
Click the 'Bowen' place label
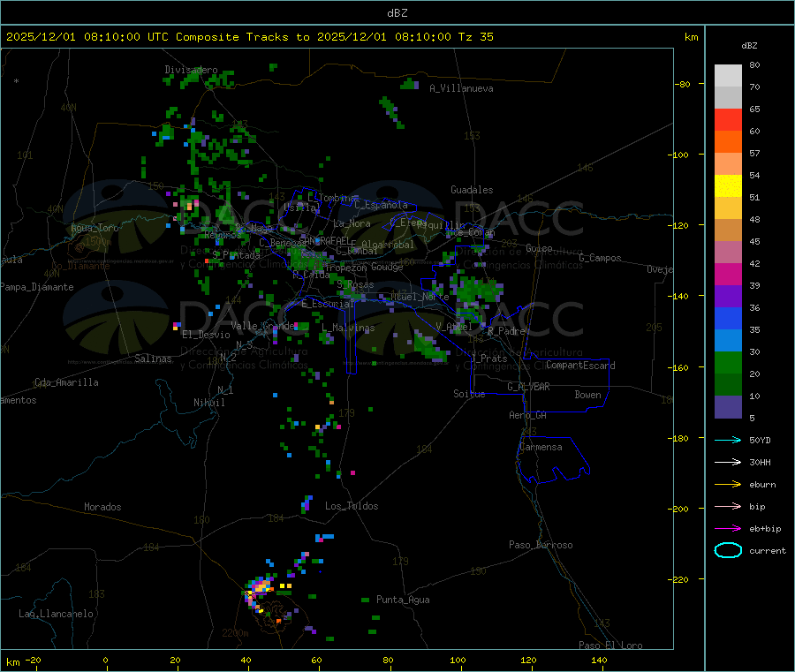click(587, 395)
